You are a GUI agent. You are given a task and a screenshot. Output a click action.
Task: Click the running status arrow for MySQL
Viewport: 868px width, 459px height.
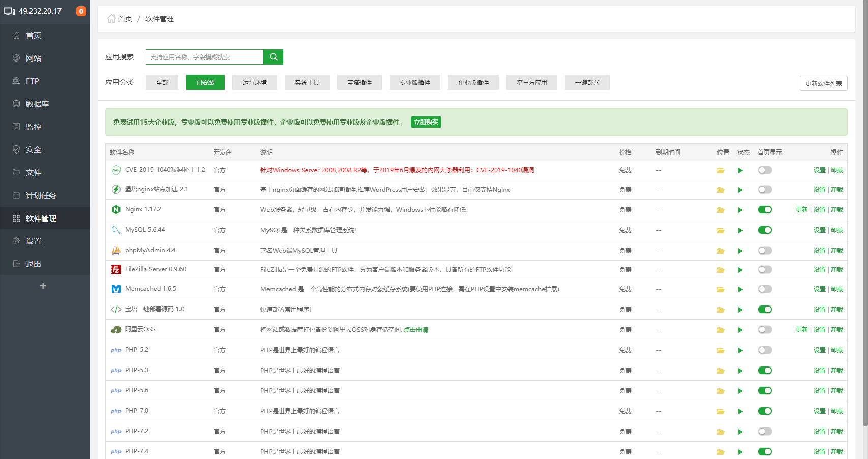tap(740, 230)
